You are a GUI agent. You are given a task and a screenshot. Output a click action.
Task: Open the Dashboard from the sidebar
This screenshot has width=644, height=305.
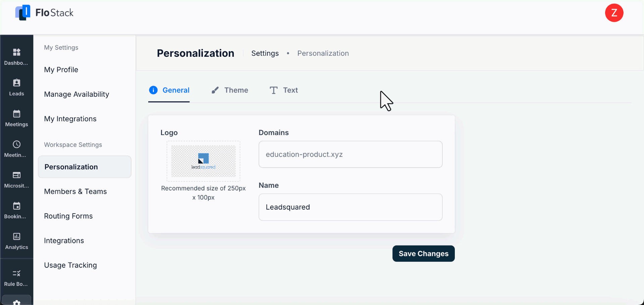[16, 56]
